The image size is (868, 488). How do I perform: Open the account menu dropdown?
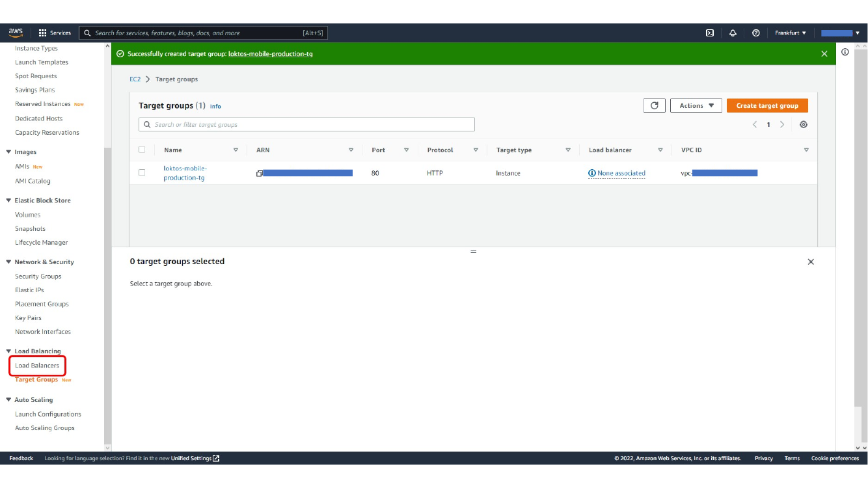point(840,33)
